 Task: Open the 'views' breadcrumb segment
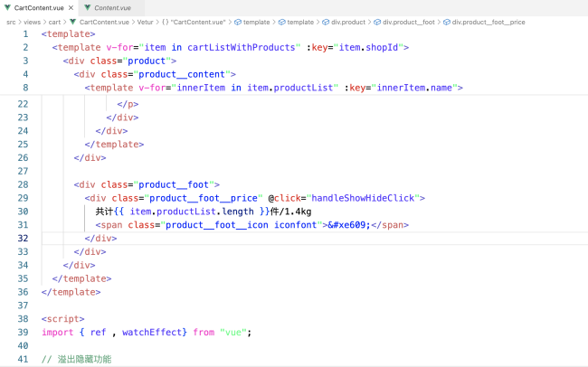(x=32, y=22)
